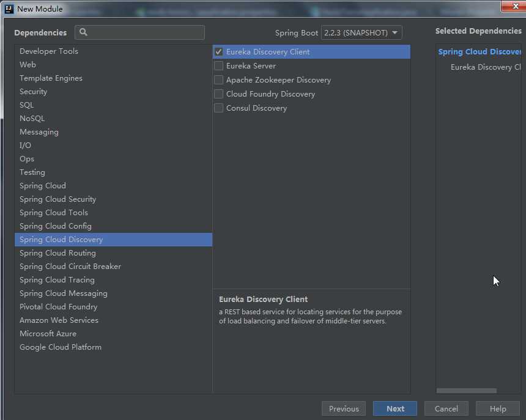This screenshot has width=526, height=420.
Task: Choose Spring Cloud Routing category
Action: 113,253
